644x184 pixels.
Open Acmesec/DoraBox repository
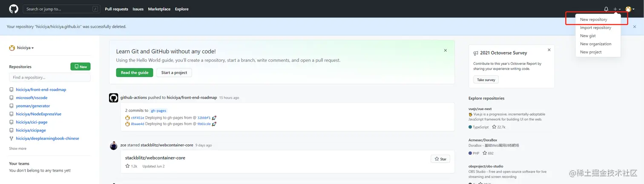pyautogui.click(x=483, y=140)
